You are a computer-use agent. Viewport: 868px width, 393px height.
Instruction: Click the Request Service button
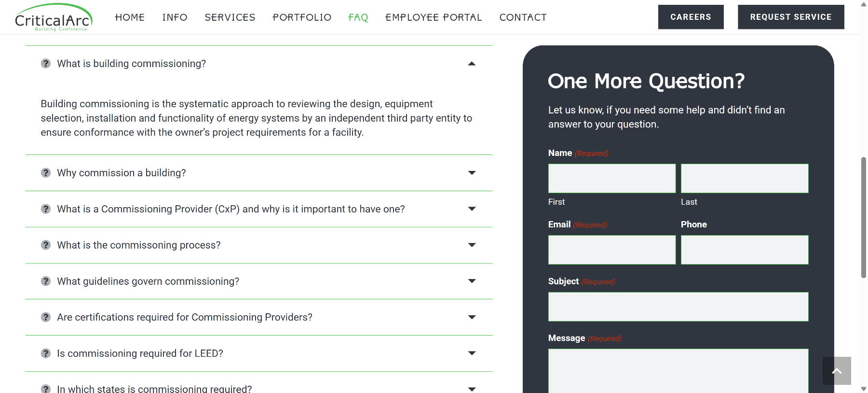click(x=791, y=17)
